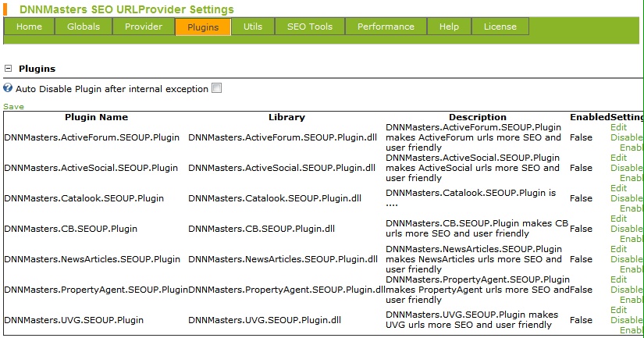Disable the CB plugin

point(627,229)
